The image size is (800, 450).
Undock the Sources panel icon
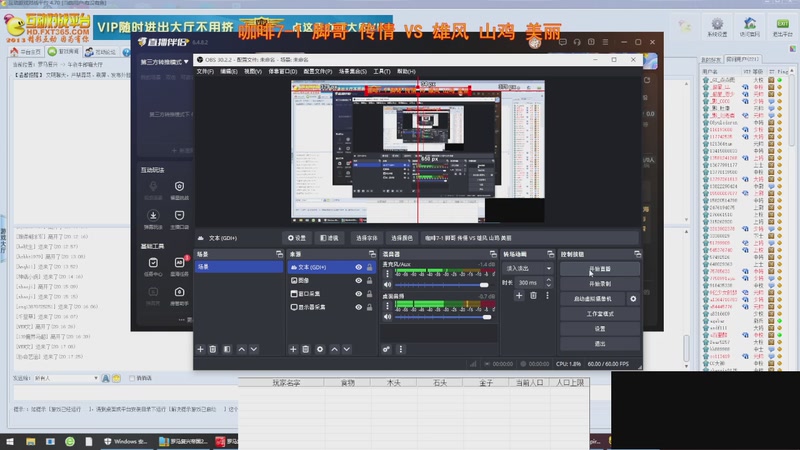372,254
